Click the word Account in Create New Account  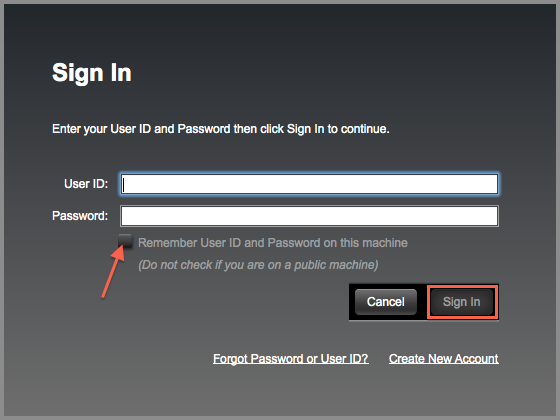pyautogui.click(x=477, y=359)
